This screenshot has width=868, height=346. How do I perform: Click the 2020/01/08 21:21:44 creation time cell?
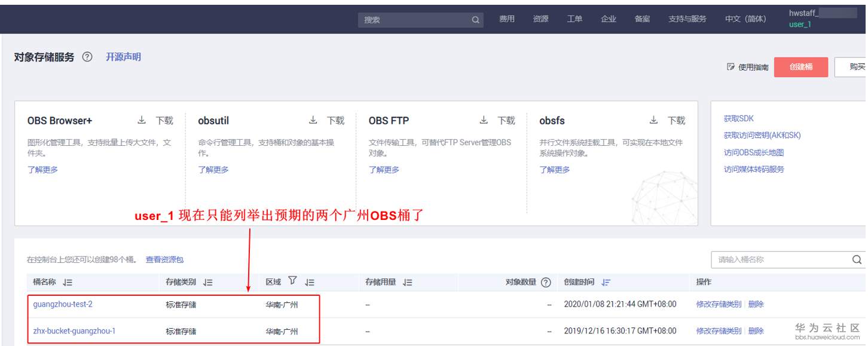click(620, 305)
